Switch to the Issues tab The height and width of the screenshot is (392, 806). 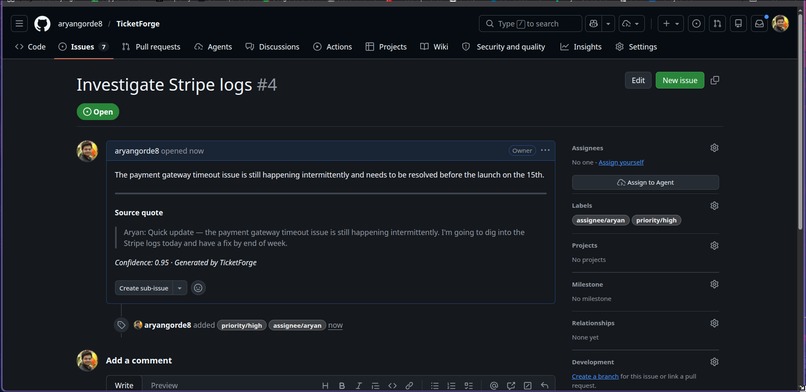pyautogui.click(x=83, y=47)
